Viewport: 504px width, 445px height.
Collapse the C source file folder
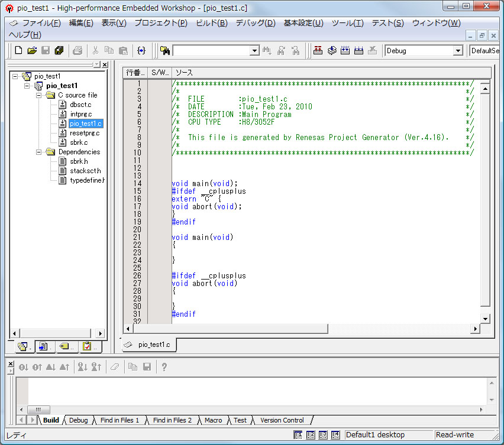point(38,95)
